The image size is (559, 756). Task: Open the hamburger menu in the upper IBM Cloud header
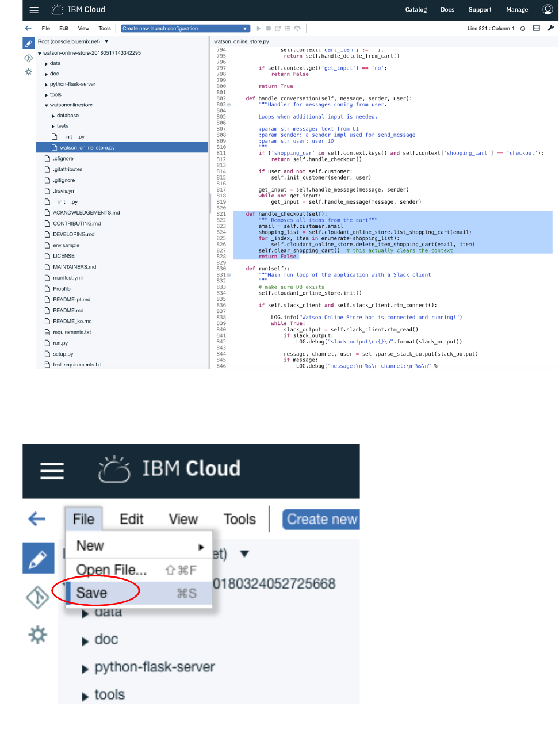click(x=34, y=10)
